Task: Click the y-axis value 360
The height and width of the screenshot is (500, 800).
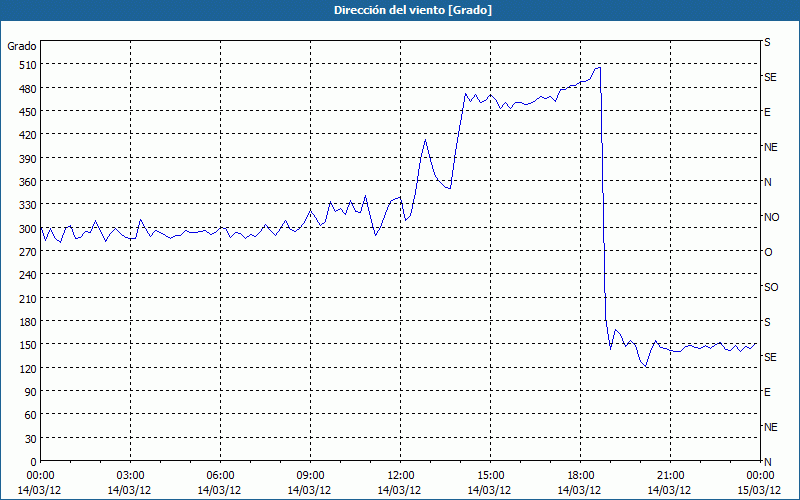Action: (x=28, y=182)
